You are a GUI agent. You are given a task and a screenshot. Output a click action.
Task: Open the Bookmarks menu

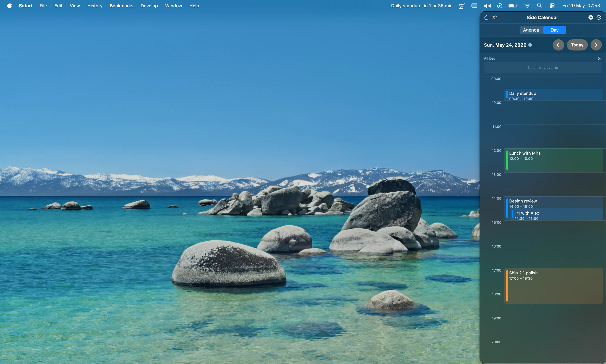(121, 6)
